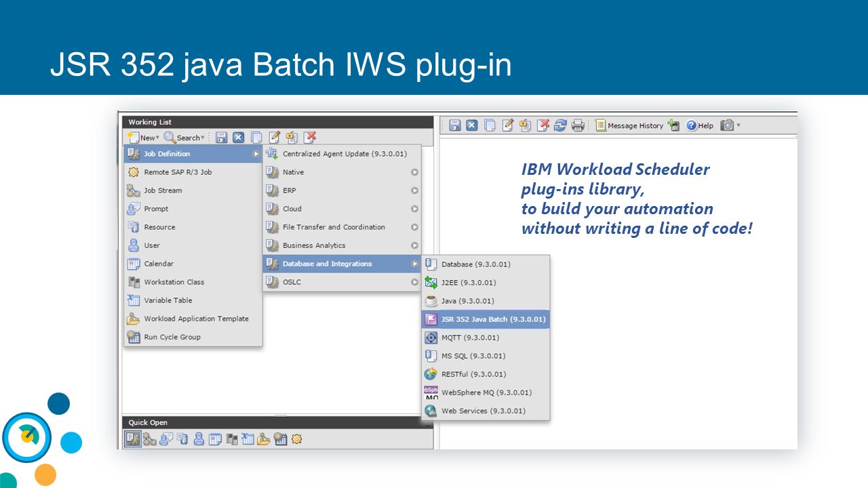Click the blue X close icon in right editor toolbar
The width and height of the screenshot is (868, 488).
472,125
